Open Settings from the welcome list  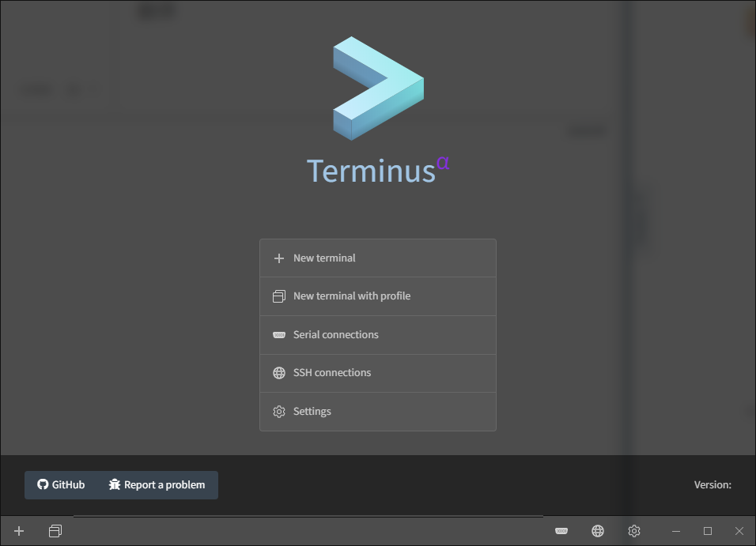tap(377, 411)
